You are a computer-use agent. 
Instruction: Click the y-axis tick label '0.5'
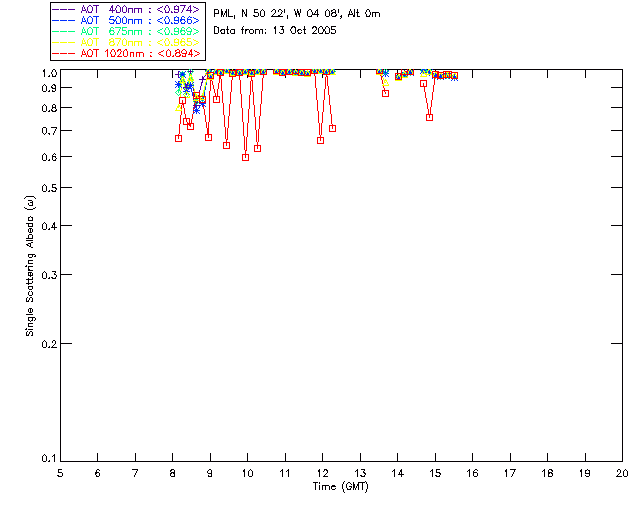[49, 188]
